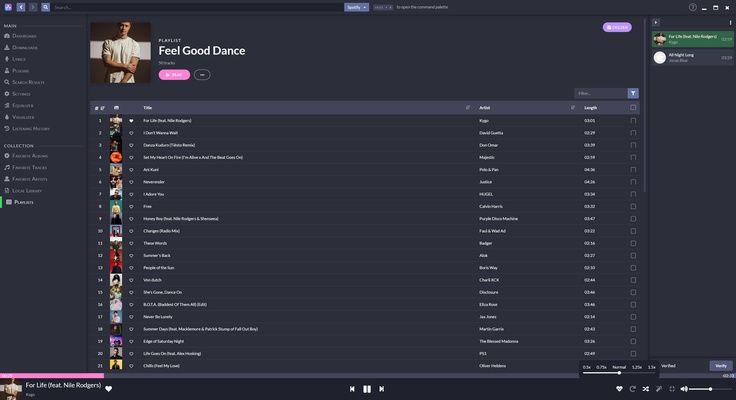Select All Night Long in the queue

692,57
